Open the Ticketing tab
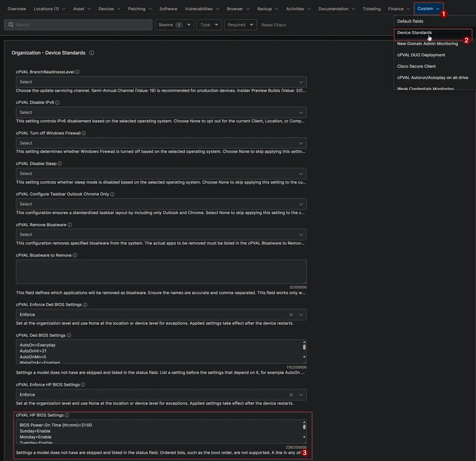 point(371,9)
